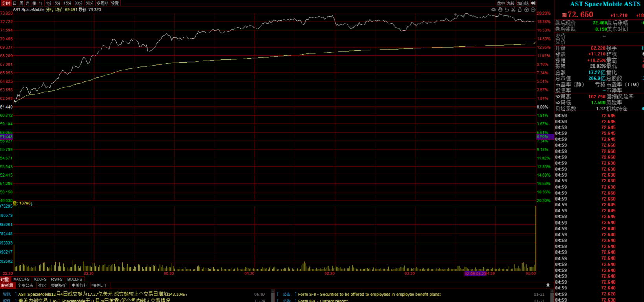
Task: Click AST SpaceMobile ASTS title in quote panel
Action: click(x=605, y=4)
